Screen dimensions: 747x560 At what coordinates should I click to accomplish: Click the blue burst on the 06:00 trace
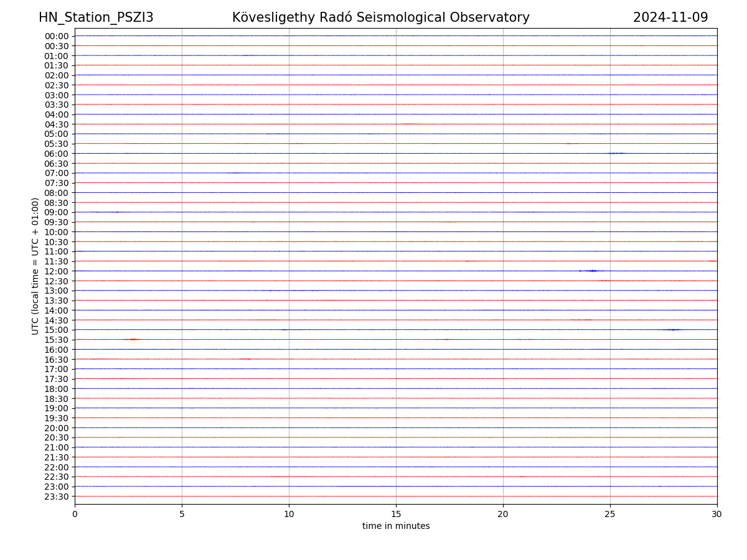pyautogui.click(x=616, y=153)
